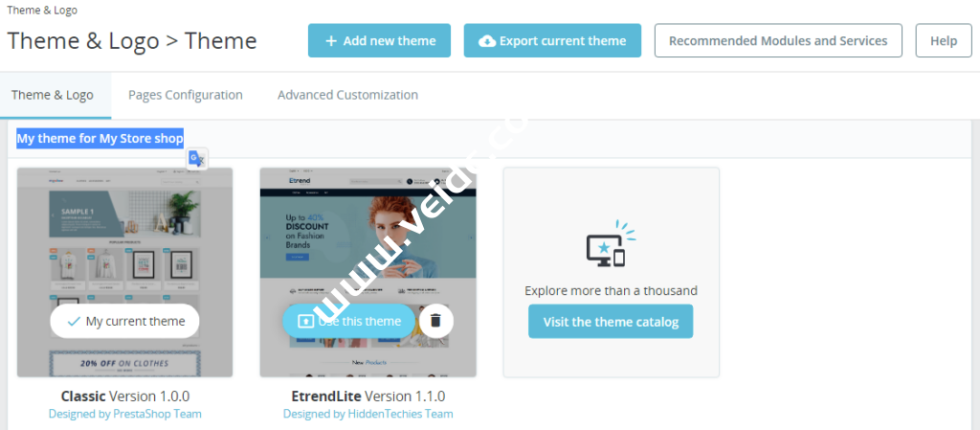The width and height of the screenshot is (980, 430).
Task: Open the Help button
Action: [943, 40]
